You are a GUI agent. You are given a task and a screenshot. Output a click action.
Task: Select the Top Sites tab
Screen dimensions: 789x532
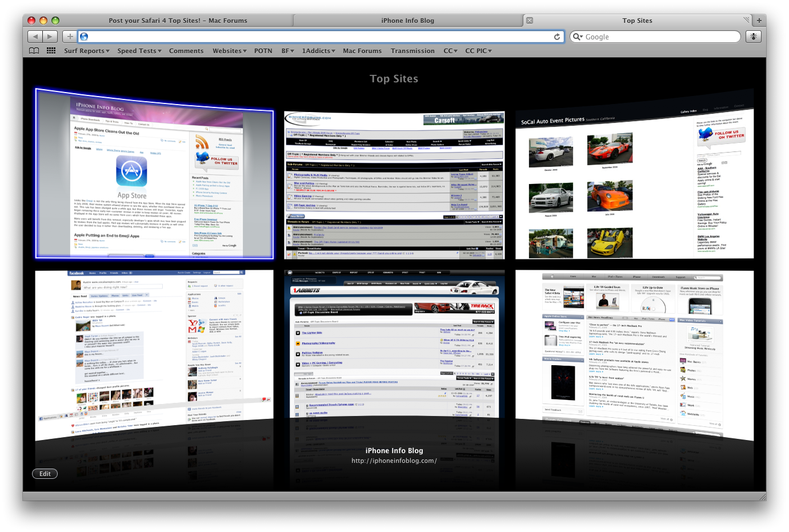pyautogui.click(x=637, y=21)
